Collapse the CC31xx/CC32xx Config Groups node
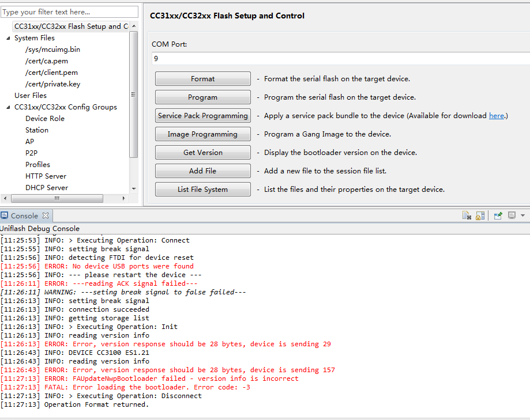This screenshot has height=420, width=530. pyautogui.click(x=8, y=107)
